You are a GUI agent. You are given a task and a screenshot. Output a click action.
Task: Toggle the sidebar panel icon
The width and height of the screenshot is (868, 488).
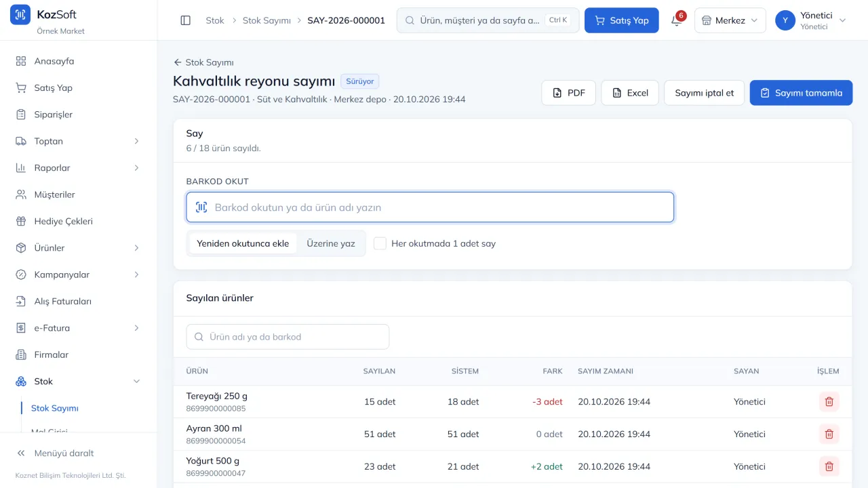point(186,20)
